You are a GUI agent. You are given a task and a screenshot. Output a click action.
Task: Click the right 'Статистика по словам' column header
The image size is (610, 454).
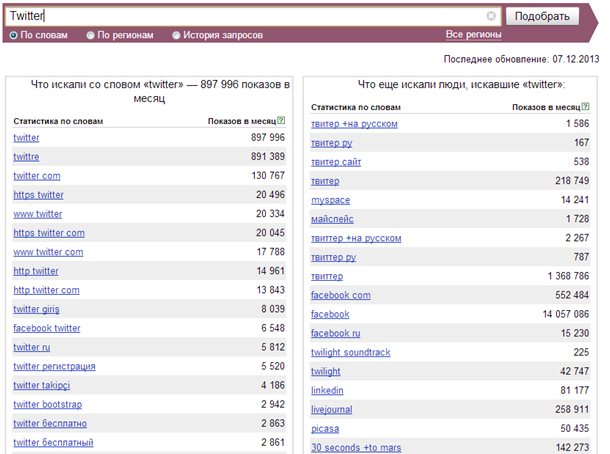click(x=356, y=107)
